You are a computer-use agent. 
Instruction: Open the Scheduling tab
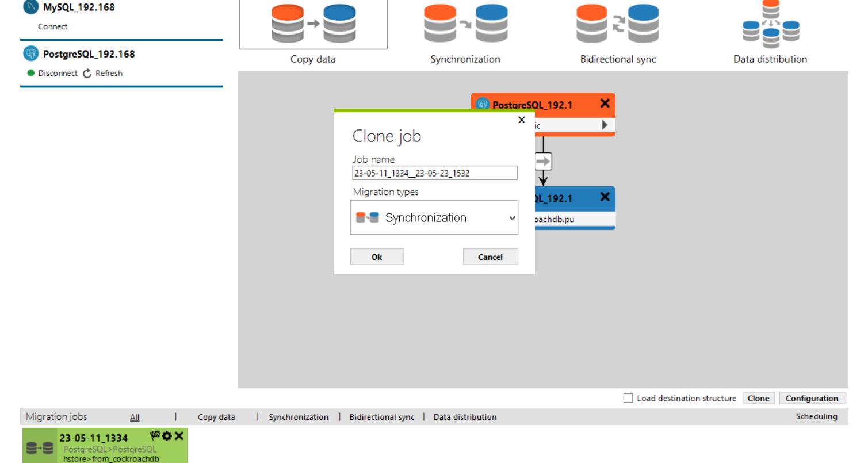pyautogui.click(x=817, y=416)
